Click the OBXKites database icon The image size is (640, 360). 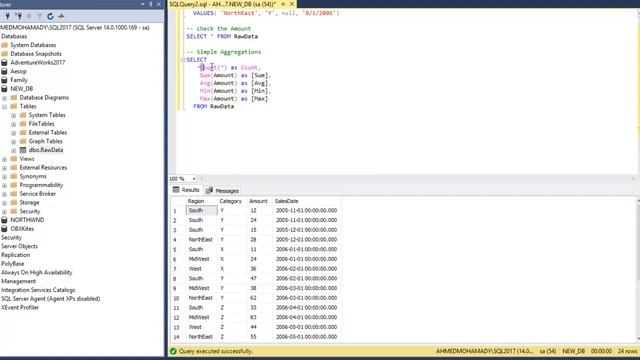pyautogui.click(x=4, y=229)
